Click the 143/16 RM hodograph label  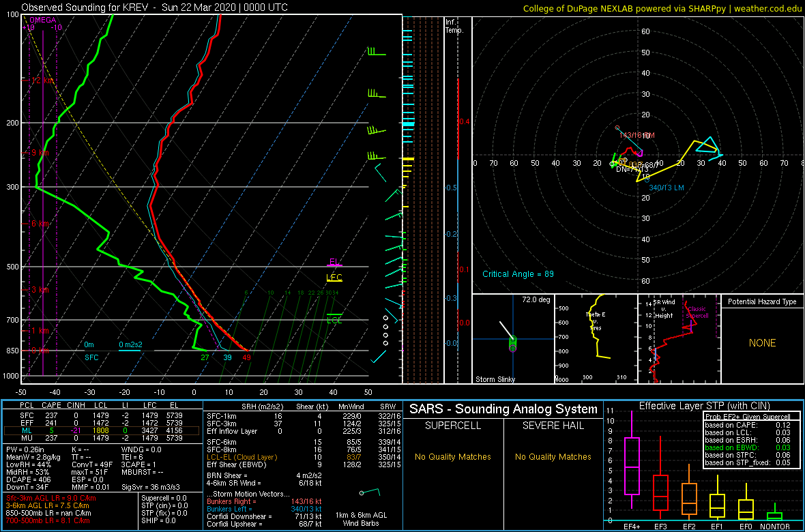pyautogui.click(x=637, y=135)
